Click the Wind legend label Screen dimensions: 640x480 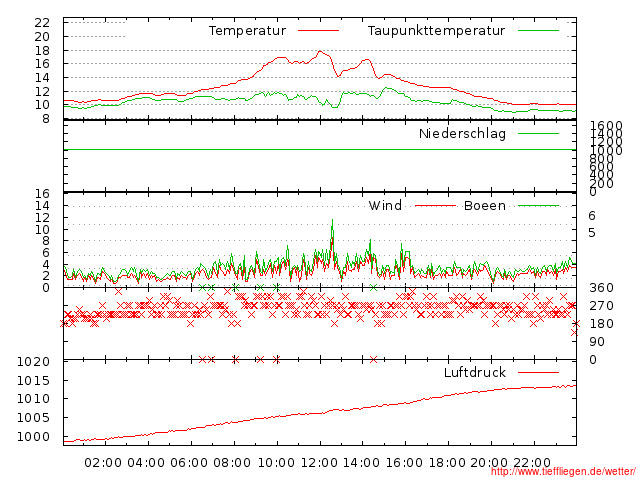point(385,205)
